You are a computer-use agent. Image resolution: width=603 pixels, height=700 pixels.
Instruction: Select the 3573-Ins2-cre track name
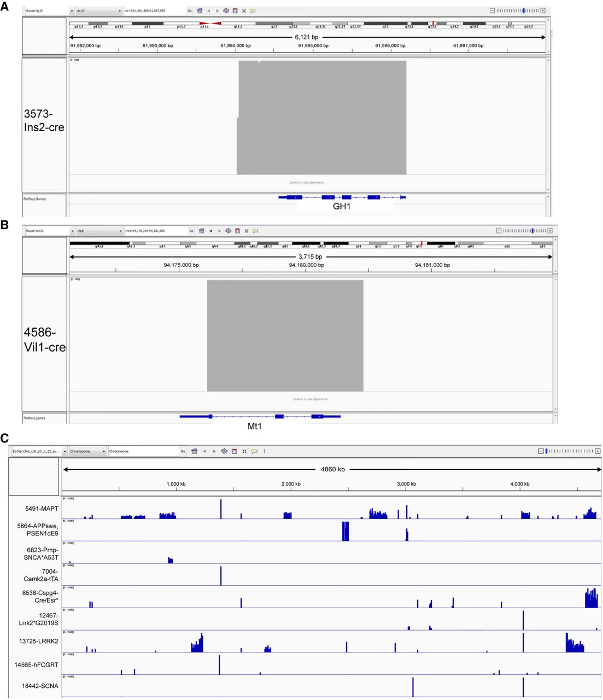(x=44, y=121)
